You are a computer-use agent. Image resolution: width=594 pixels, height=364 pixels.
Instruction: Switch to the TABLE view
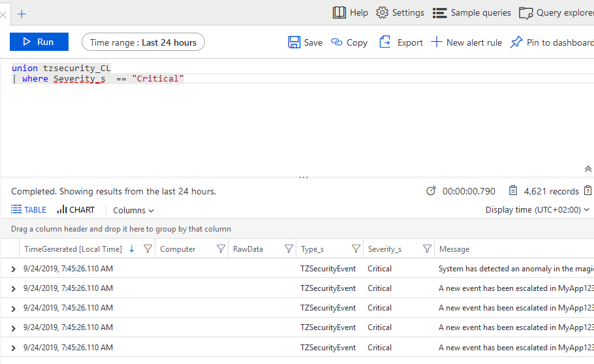29,210
